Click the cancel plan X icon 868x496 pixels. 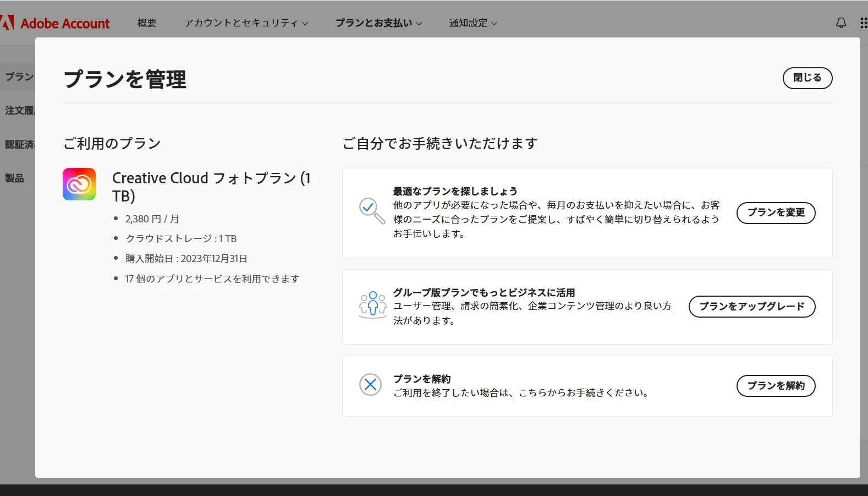coord(370,384)
